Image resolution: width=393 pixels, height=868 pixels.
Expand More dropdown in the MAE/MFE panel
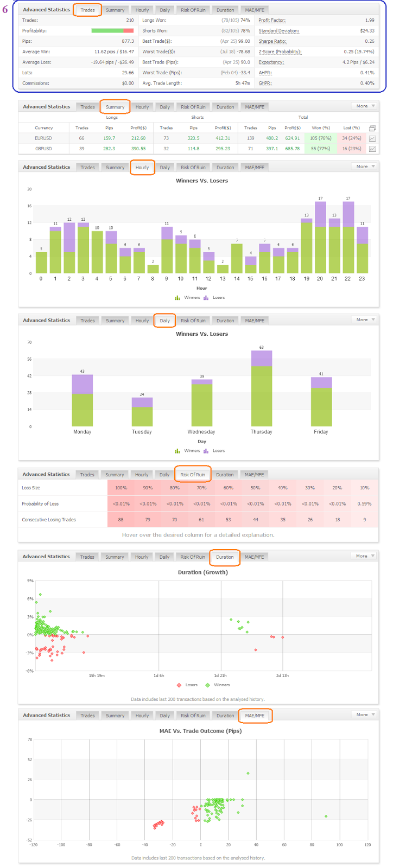(365, 714)
